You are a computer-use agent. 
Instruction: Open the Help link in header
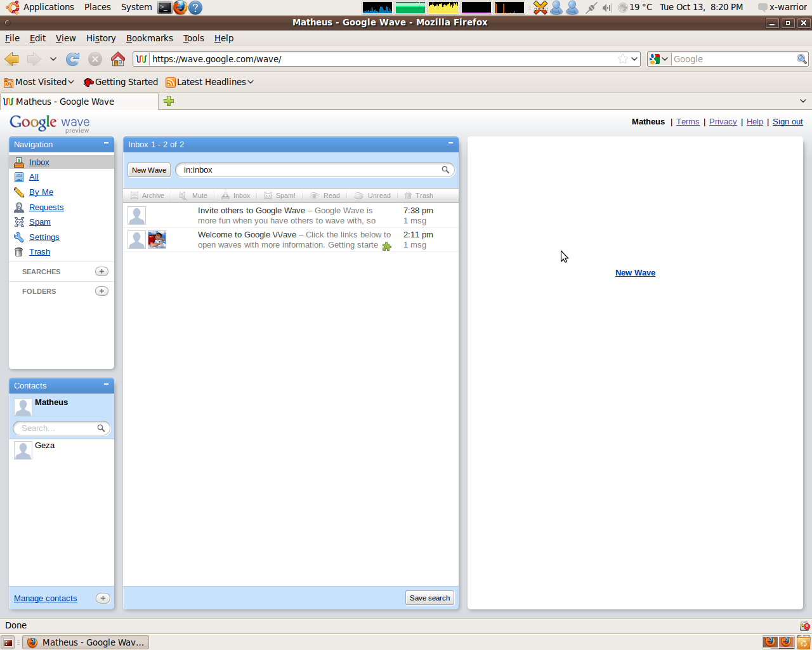point(755,122)
